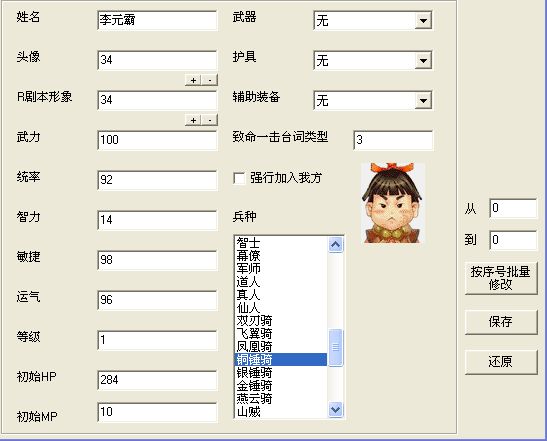This screenshot has width=547, height=441.
Task: Click the character portrait image
Action: click(392, 203)
